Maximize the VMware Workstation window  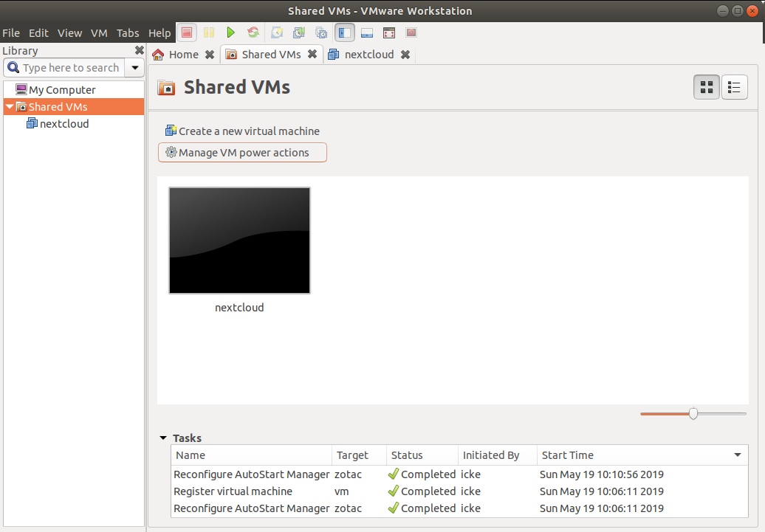click(737, 11)
